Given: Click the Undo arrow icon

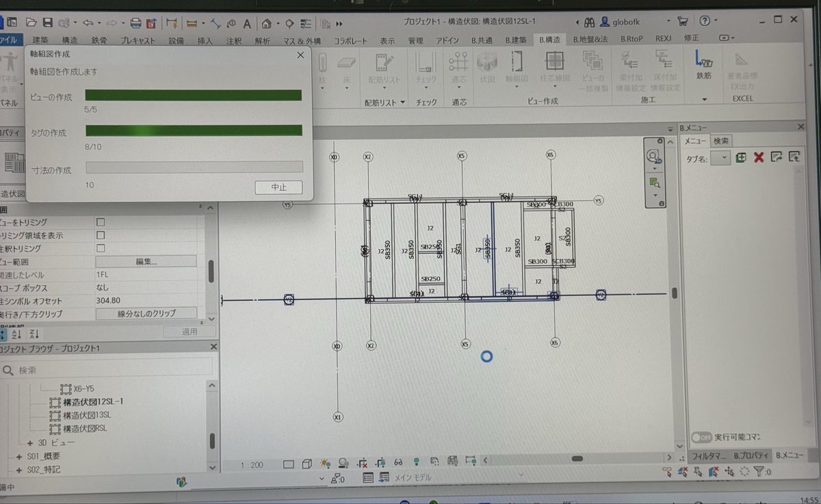Looking at the screenshot, I should tap(88, 22).
